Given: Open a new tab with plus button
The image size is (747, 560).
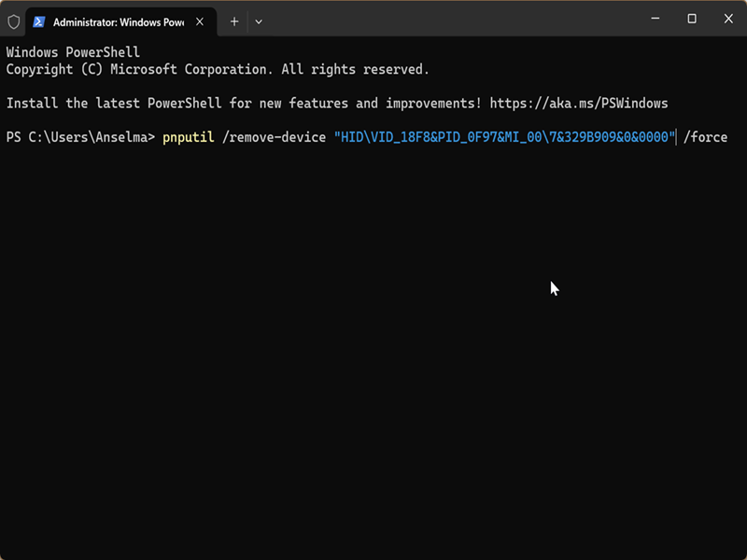Looking at the screenshot, I should point(234,21).
